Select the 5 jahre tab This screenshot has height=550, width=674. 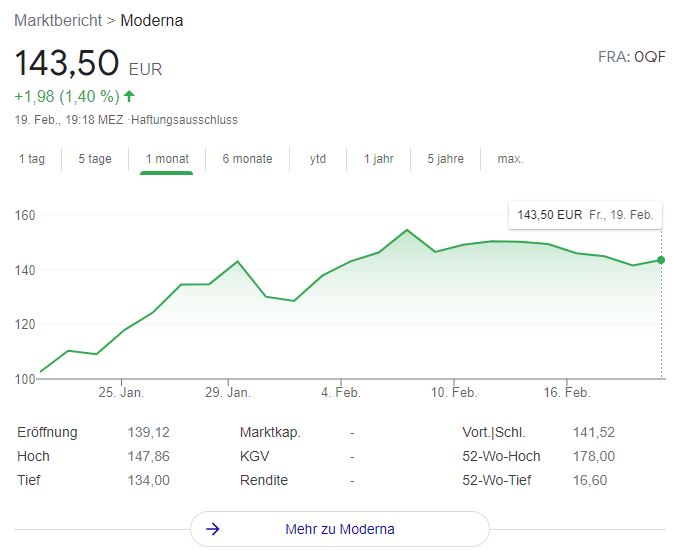(445, 159)
